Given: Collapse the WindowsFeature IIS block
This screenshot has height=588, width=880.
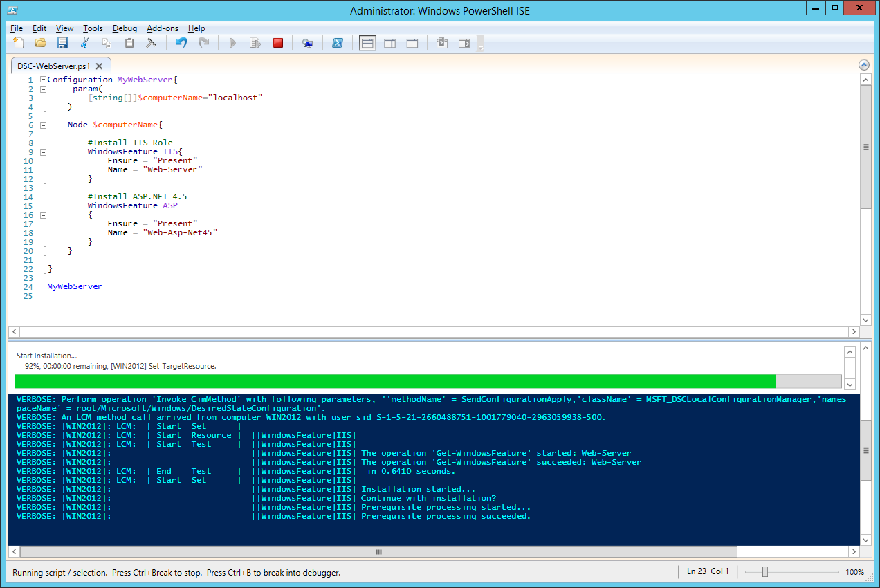Looking at the screenshot, I should point(43,151).
